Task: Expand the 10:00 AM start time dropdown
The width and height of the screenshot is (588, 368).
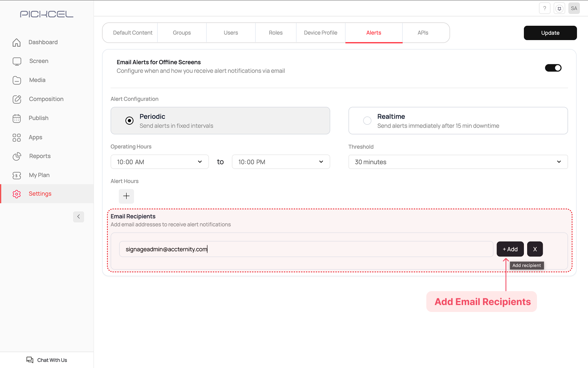Action: coord(160,162)
